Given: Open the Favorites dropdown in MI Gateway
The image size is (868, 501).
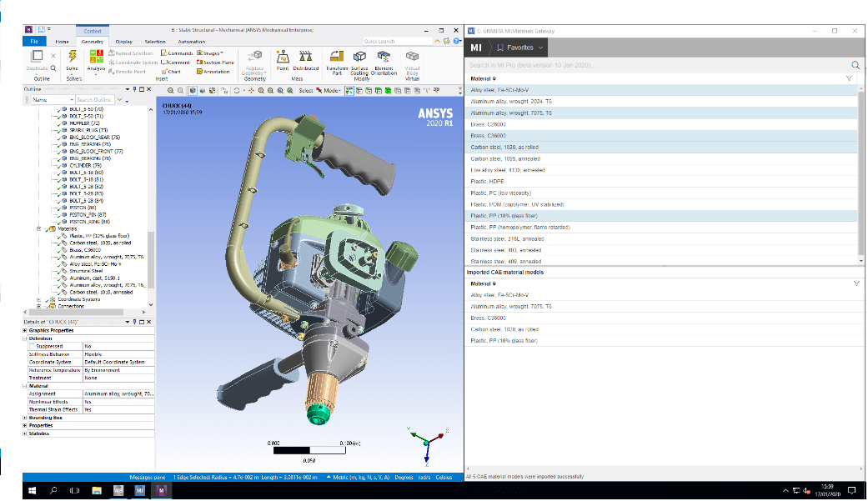Looking at the screenshot, I should point(519,48).
